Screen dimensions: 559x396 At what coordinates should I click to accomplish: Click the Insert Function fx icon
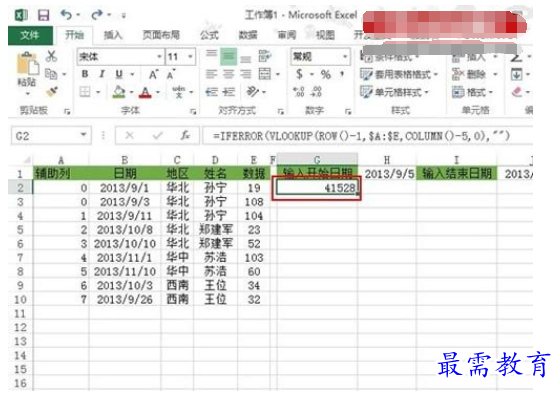pyautogui.click(x=185, y=135)
